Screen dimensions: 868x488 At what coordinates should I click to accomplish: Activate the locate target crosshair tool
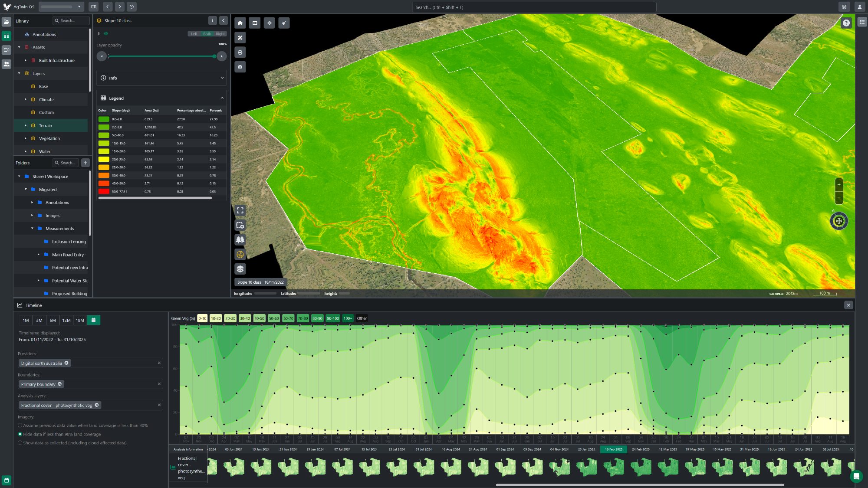point(270,23)
